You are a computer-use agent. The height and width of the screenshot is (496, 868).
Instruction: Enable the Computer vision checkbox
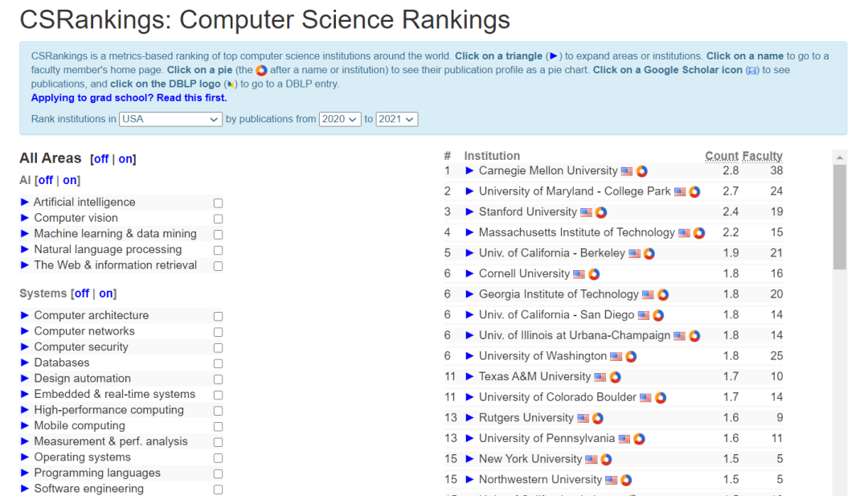point(218,219)
